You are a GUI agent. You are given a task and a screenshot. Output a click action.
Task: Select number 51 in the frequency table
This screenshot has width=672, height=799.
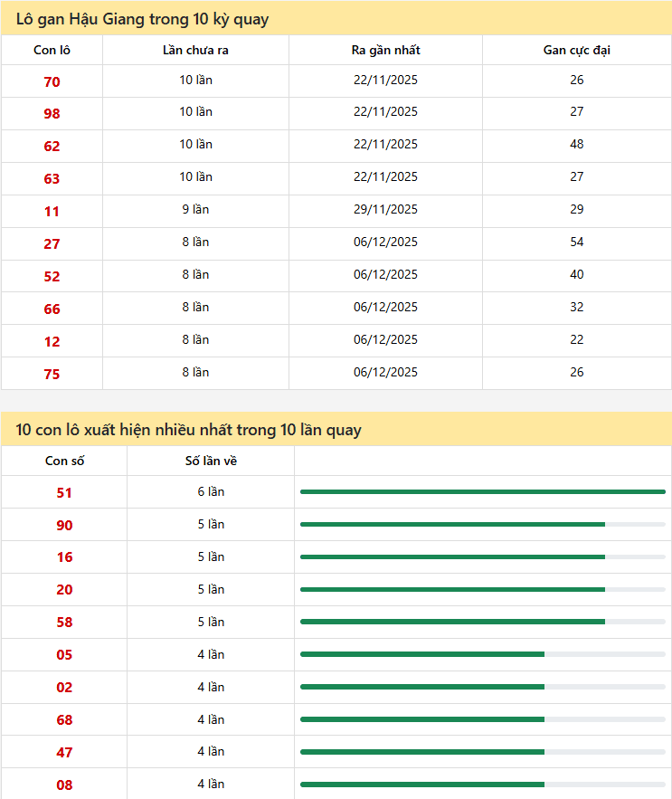pos(64,493)
